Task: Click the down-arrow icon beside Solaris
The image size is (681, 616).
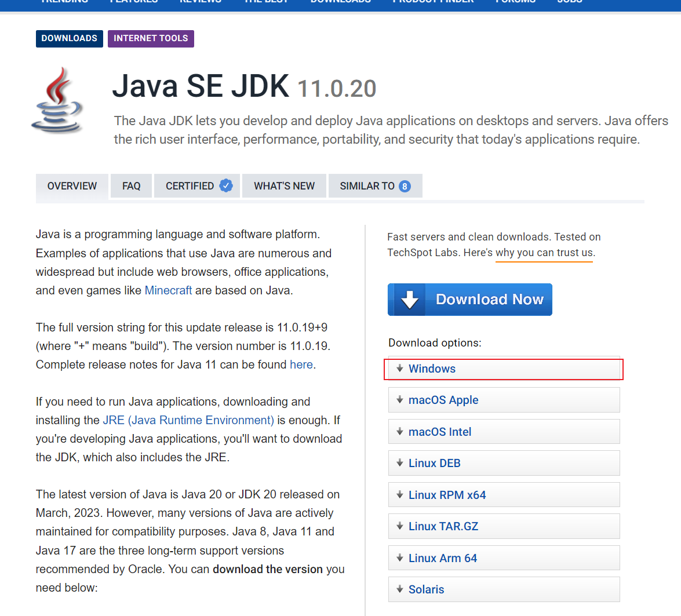Action: (x=400, y=589)
